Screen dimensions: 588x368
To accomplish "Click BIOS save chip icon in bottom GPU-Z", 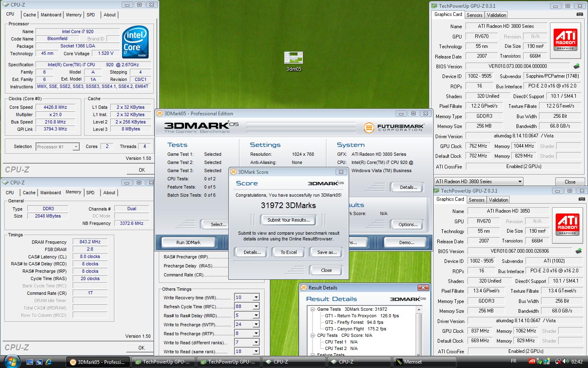I will (x=579, y=251).
